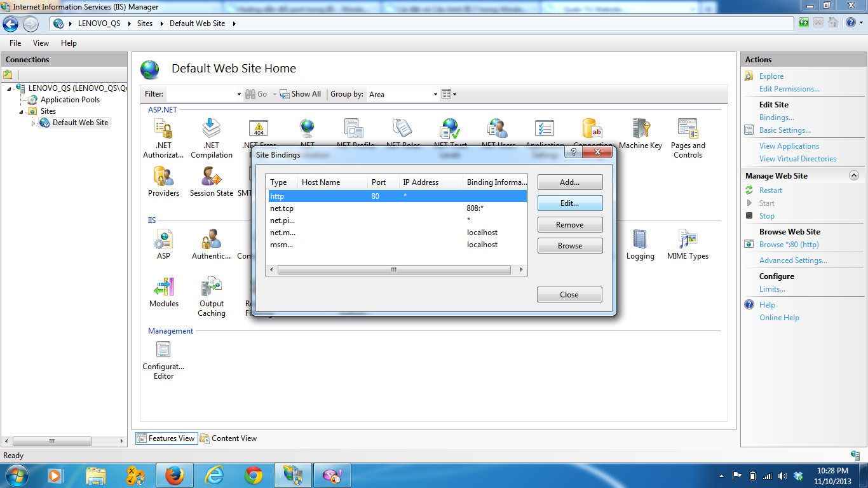Click Browse button in Site Bindings
The width and height of the screenshot is (868, 488).
click(x=570, y=246)
